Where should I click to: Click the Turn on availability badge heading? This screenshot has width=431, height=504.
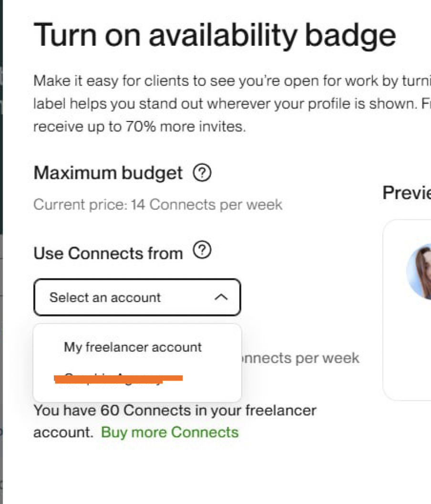tap(215, 35)
